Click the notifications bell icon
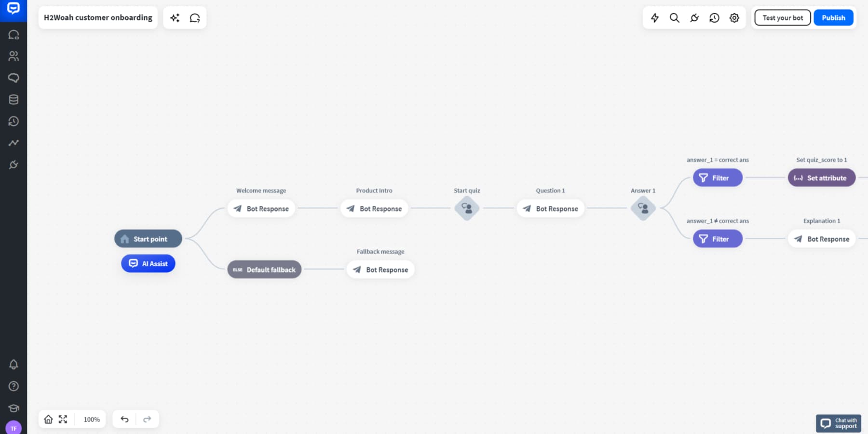 pyautogui.click(x=14, y=365)
